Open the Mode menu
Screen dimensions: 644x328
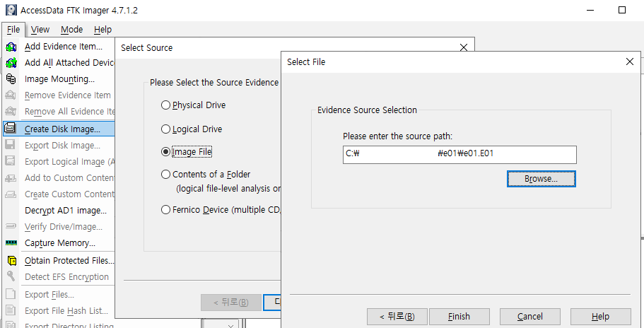tap(71, 29)
